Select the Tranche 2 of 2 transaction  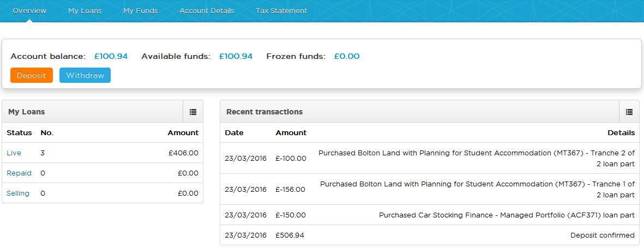430,159
